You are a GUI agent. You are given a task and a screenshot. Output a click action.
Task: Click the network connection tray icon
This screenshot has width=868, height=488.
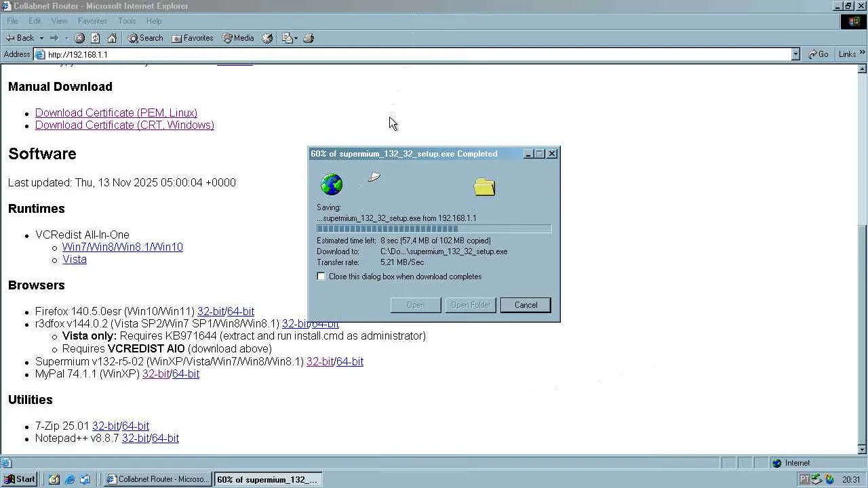pos(816,479)
